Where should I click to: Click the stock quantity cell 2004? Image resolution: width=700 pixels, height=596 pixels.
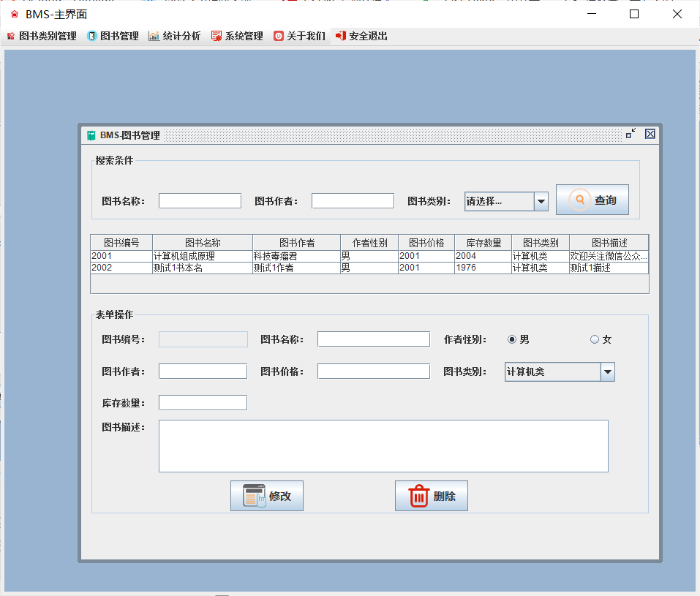coord(483,256)
